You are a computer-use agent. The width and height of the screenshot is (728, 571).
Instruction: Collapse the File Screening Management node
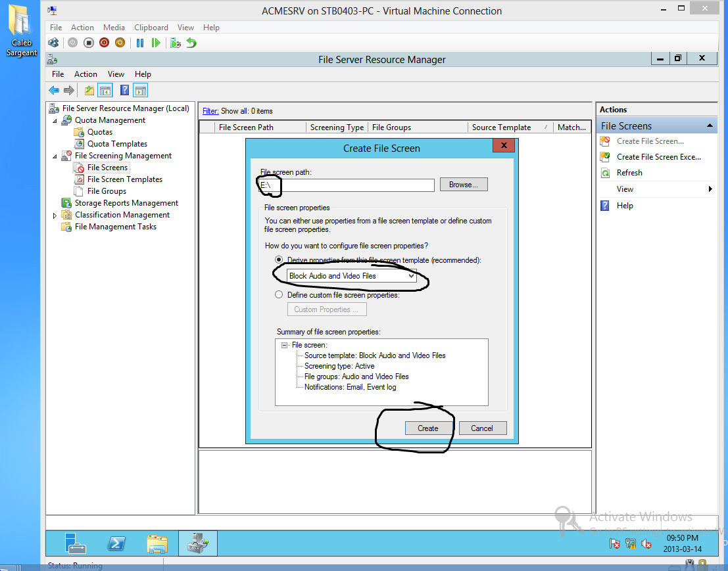(x=55, y=156)
